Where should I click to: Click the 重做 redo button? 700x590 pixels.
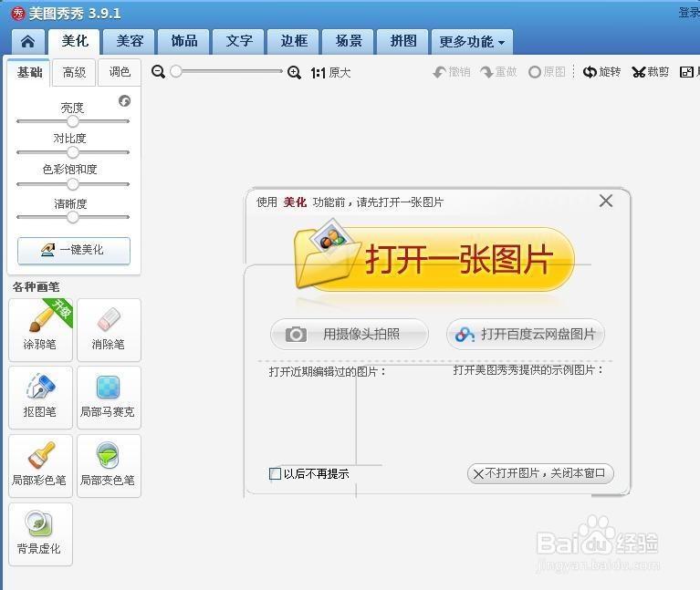[498, 72]
